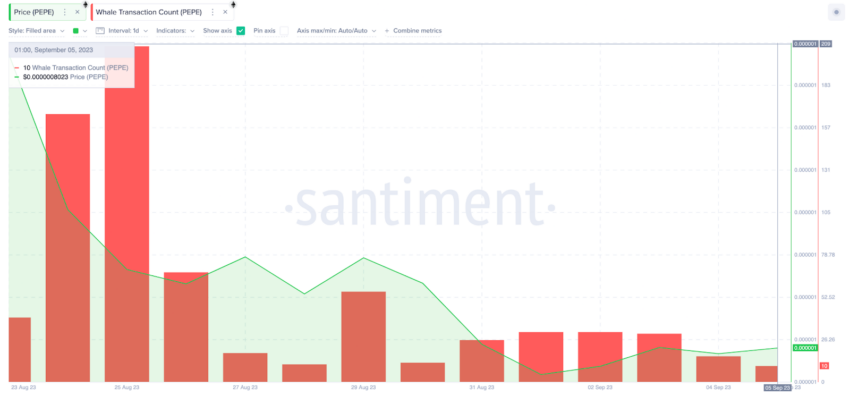The height and width of the screenshot is (395, 850).
Task: Enable the Pin axis checkbox
Action: (284, 31)
